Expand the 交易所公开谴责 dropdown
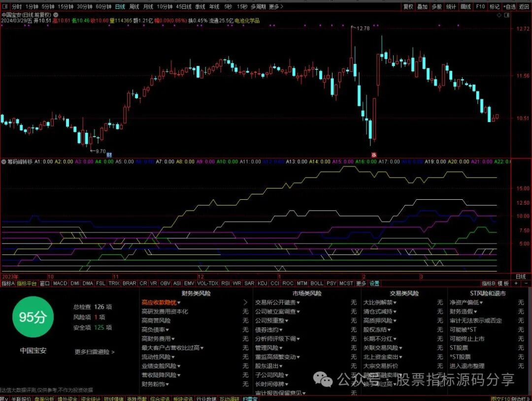This screenshot has width=532, height=401. [277, 303]
